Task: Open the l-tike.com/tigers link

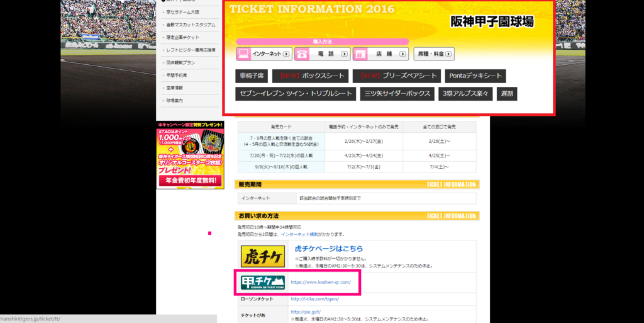Action: pos(315,299)
